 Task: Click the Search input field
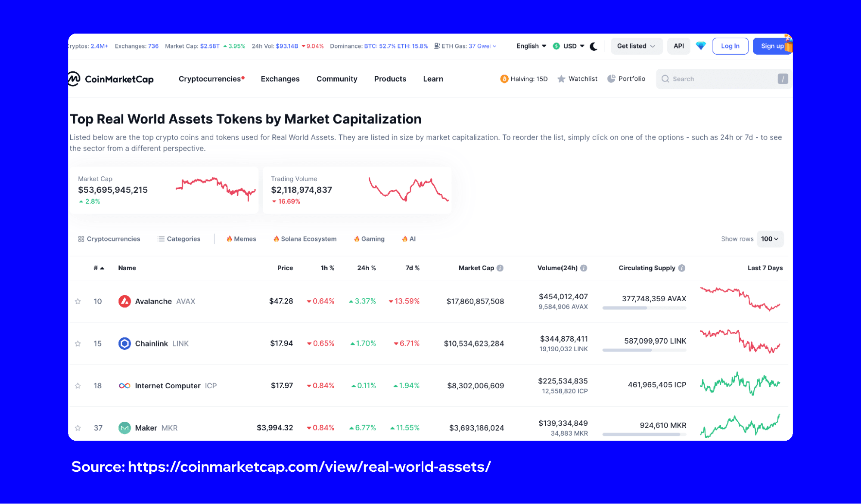[x=724, y=79]
